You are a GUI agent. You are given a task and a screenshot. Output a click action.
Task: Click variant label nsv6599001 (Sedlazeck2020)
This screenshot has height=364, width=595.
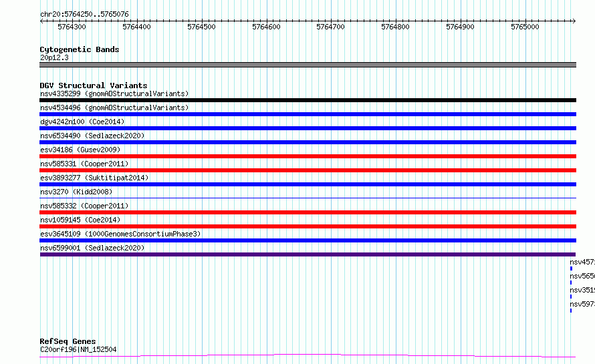(x=92, y=248)
